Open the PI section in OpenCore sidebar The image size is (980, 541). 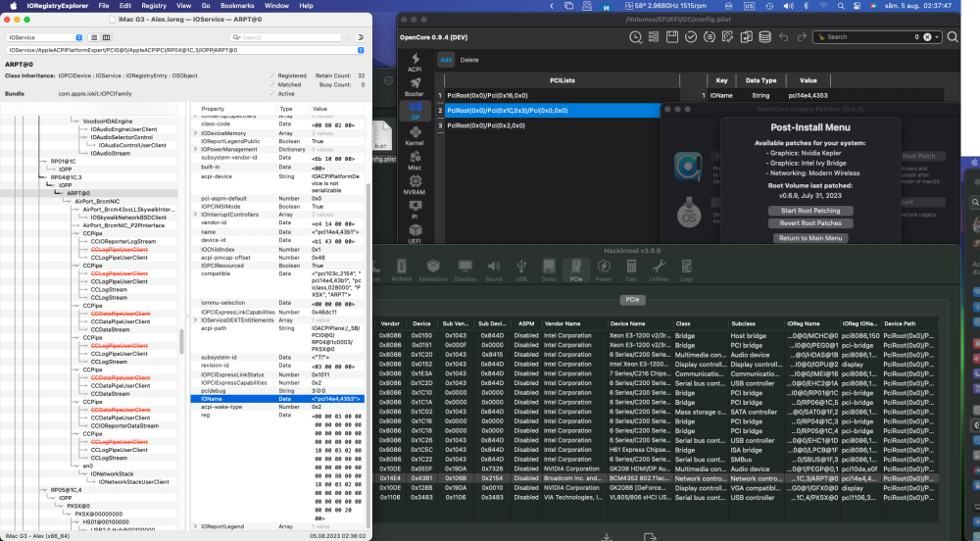tap(414, 210)
